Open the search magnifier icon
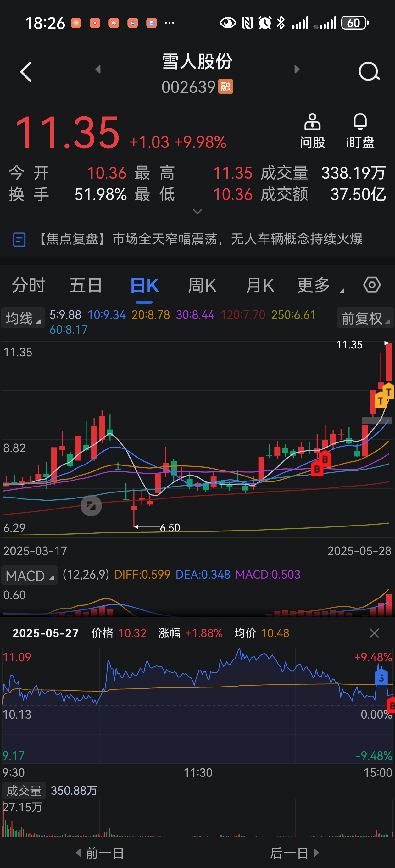 (369, 71)
